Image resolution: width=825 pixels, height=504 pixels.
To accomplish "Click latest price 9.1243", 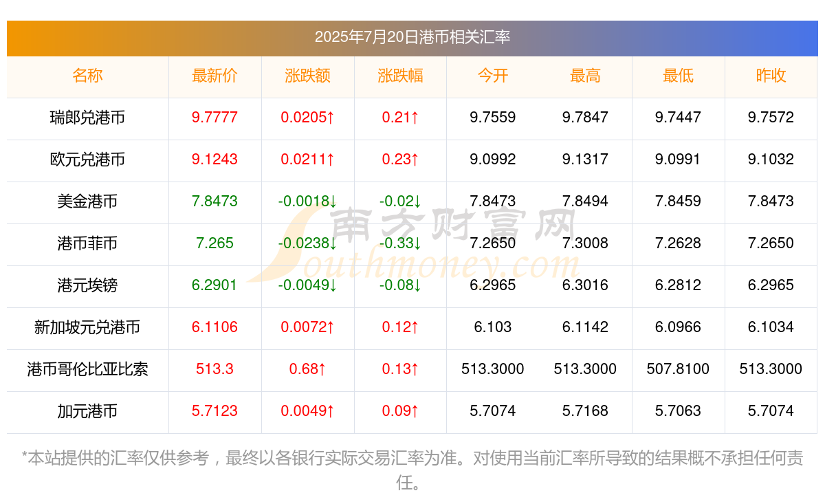I will [x=214, y=160].
